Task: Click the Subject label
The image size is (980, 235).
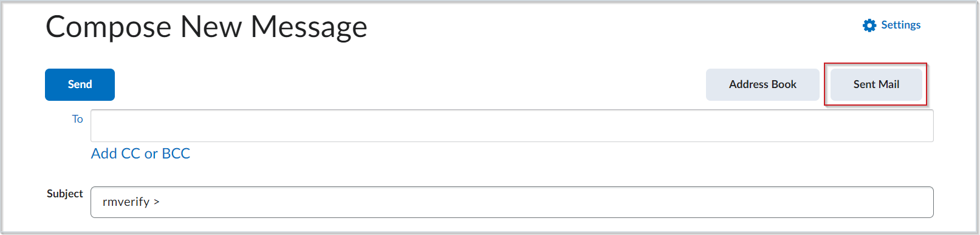Action: click(64, 194)
